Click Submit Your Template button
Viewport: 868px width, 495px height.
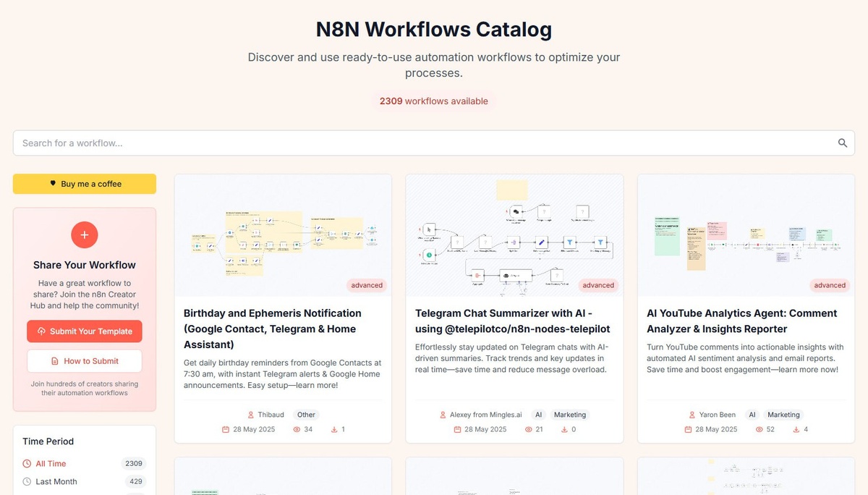pyautogui.click(x=85, y=331)
